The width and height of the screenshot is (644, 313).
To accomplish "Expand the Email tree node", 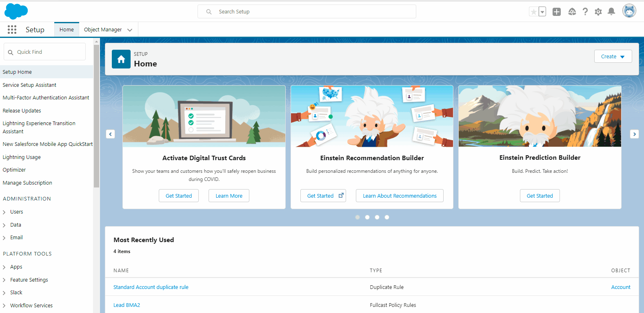I will point(4,238).
